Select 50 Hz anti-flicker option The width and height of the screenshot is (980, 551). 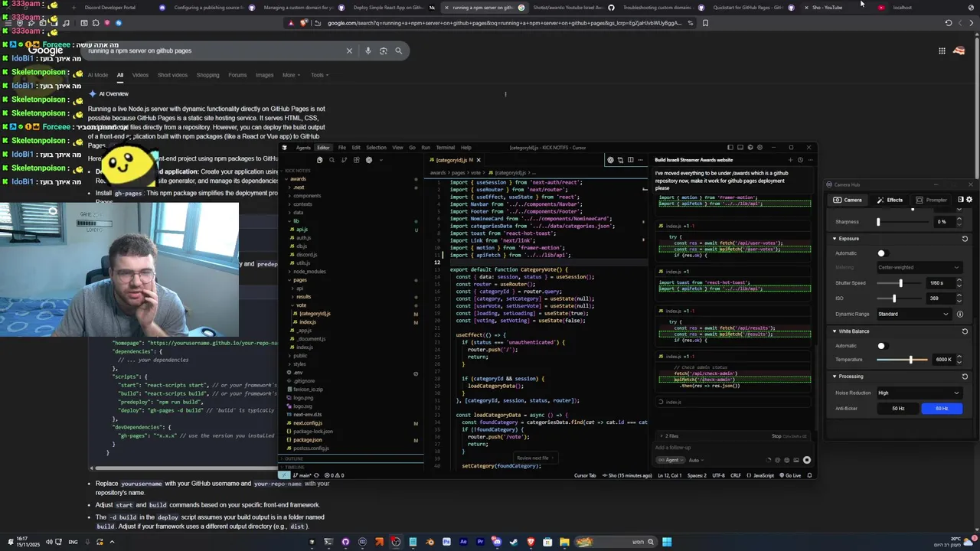(898, 409)
